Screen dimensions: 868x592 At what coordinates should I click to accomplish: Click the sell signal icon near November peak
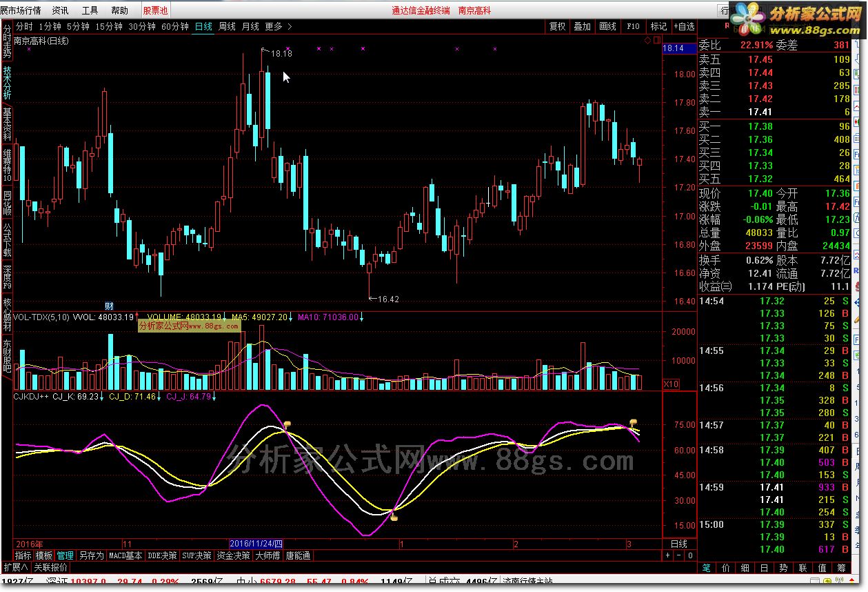[x=287, y=424]
